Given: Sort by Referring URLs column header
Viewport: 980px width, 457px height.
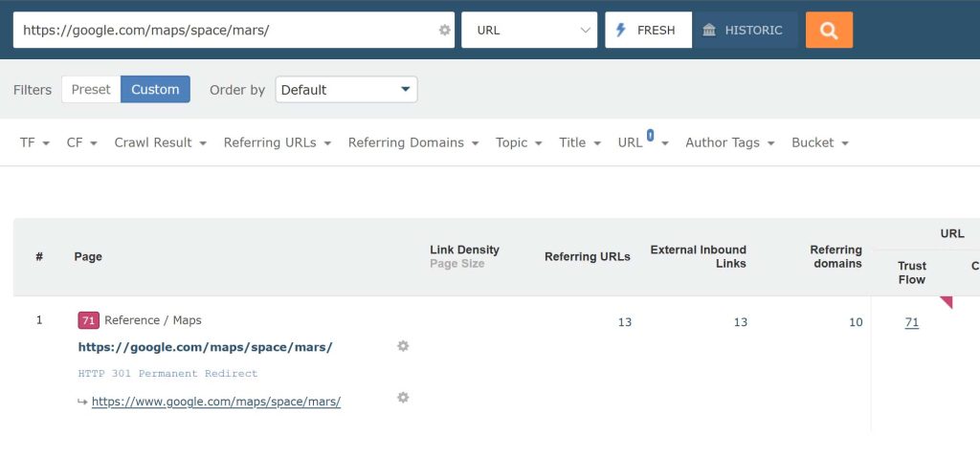Looking at the screenshot, I should [x=588, y=256].
